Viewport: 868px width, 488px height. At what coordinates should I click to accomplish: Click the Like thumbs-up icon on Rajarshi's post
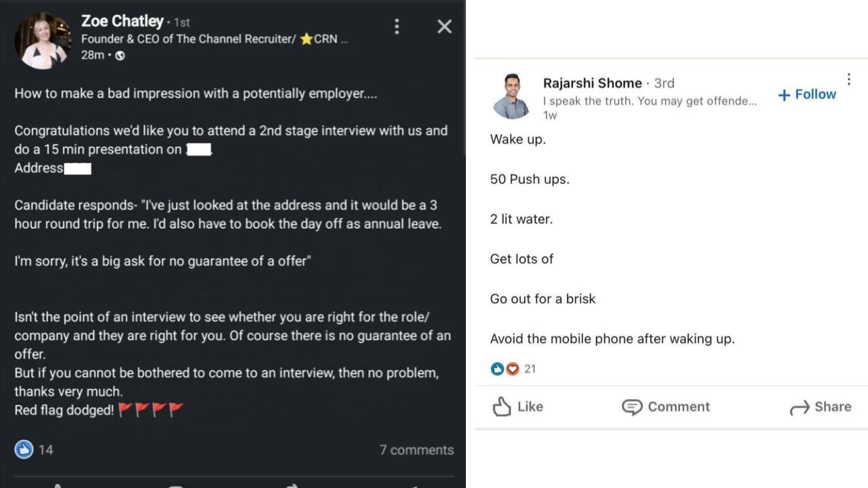coord(502,406)
